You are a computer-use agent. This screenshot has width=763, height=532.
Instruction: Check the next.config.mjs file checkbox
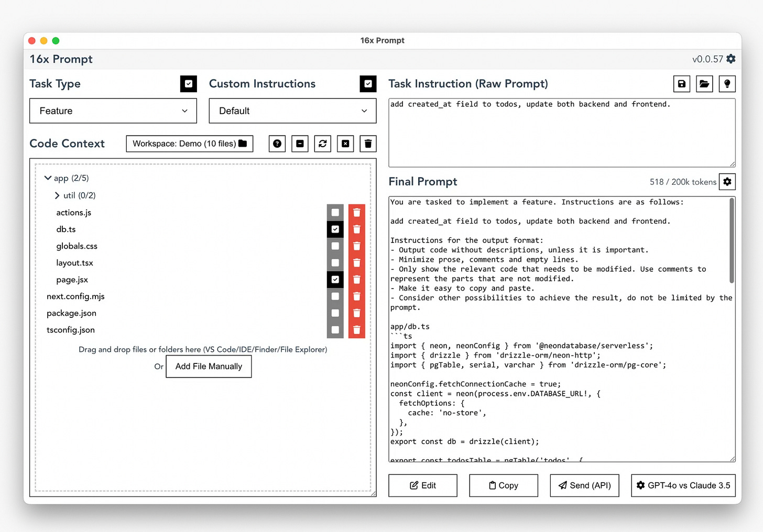(335, 296)
